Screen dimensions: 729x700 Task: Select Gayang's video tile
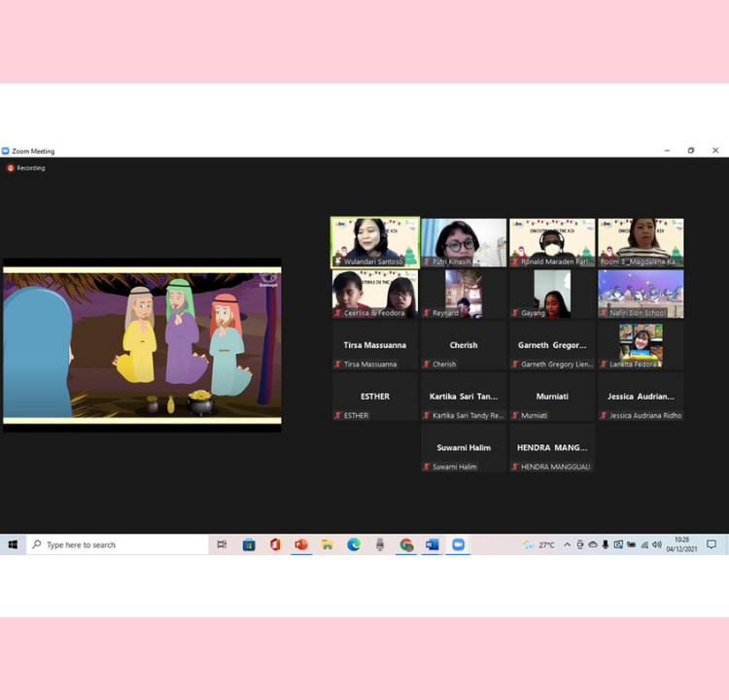pyautogui.click(x=552, y=294)
